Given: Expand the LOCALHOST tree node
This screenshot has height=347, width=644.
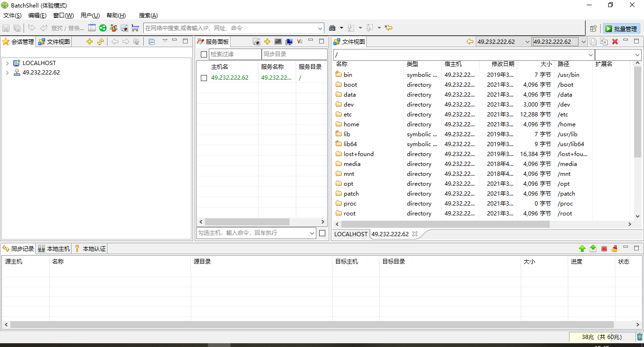Looking at the screenshot, I should click(x=7, y=63).
